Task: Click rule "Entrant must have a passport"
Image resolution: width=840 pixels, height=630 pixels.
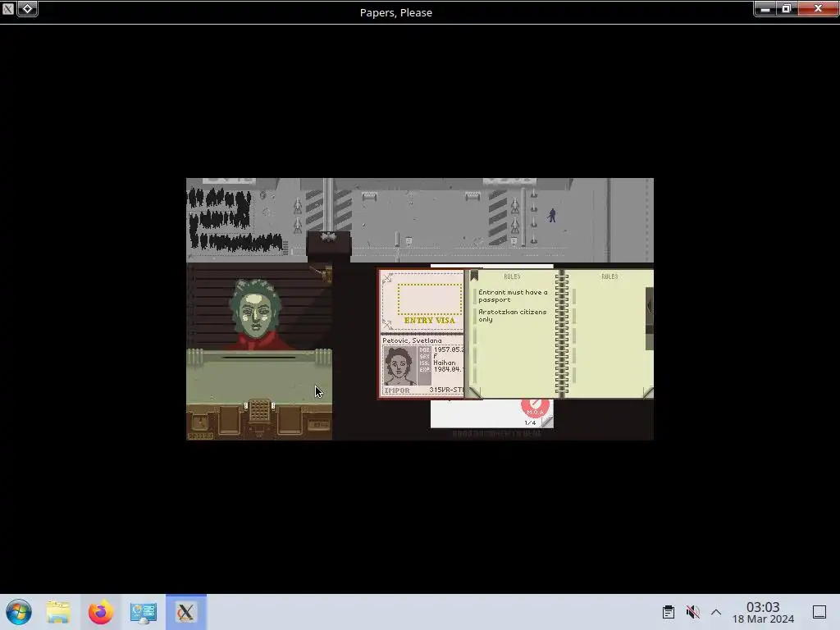Action: pyautogui.click(x=513, y=295)
